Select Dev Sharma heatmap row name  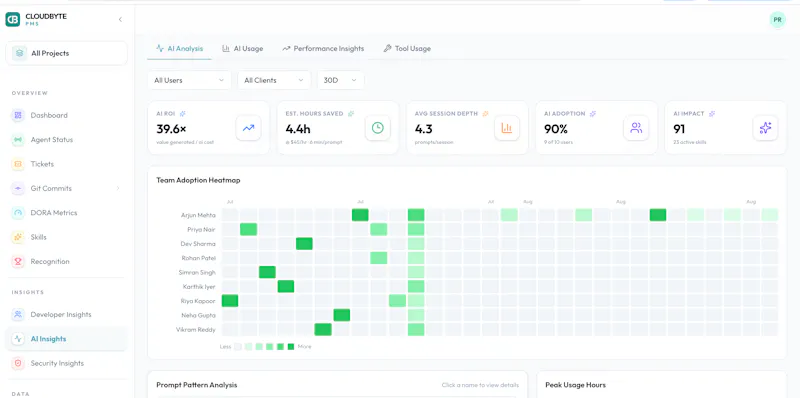[x=198, y=243]
